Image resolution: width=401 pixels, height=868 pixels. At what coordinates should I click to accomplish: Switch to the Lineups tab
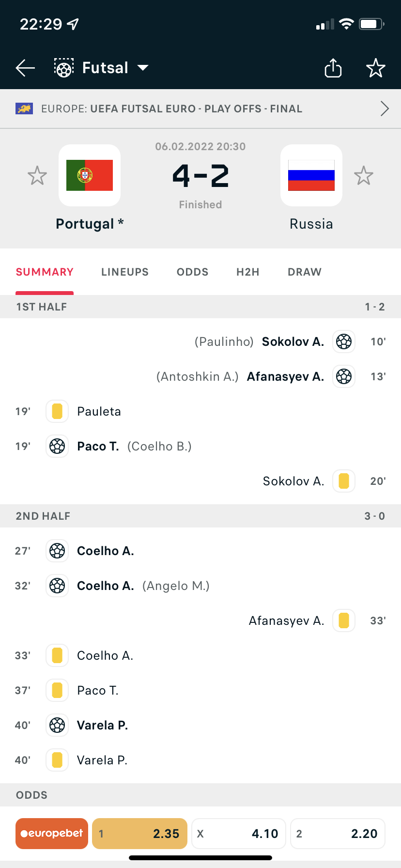pos(125,272)
